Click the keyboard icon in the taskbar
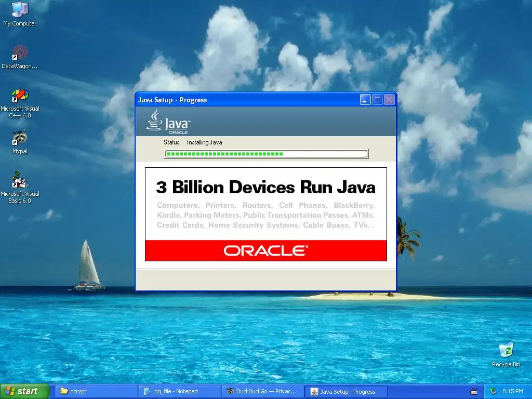 tap(474, 392)
